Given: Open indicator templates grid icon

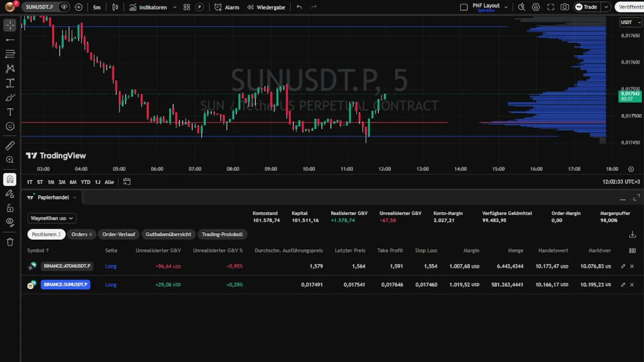Looking at the screenshot, I should coord(187,7).
